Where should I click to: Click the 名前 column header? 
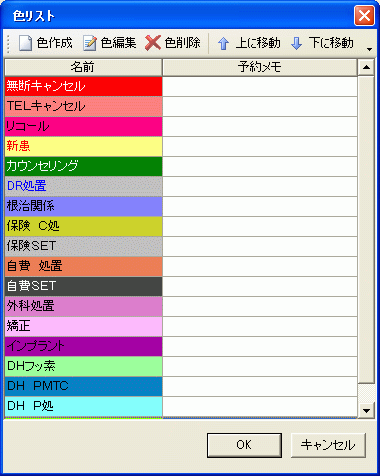click(83, 67)
